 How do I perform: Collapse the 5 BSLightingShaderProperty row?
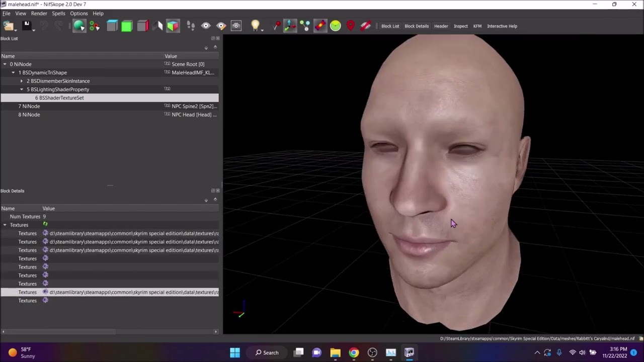coord(22,89)
